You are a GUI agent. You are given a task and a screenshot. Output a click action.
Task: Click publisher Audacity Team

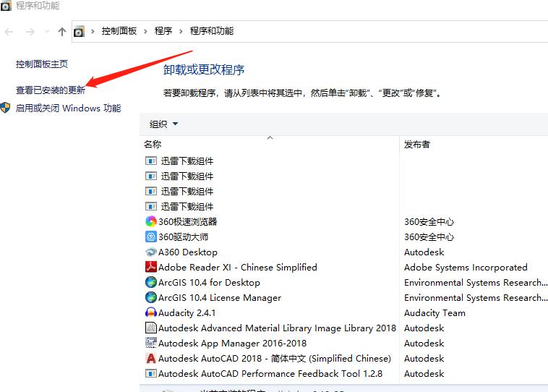pos(434,313)
